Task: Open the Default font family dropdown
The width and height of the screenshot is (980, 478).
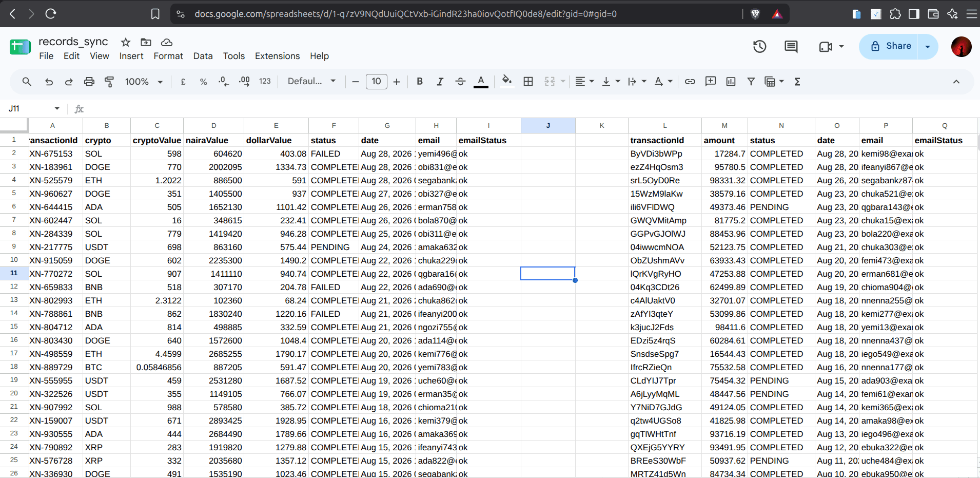Action: [x=311, y=82]
